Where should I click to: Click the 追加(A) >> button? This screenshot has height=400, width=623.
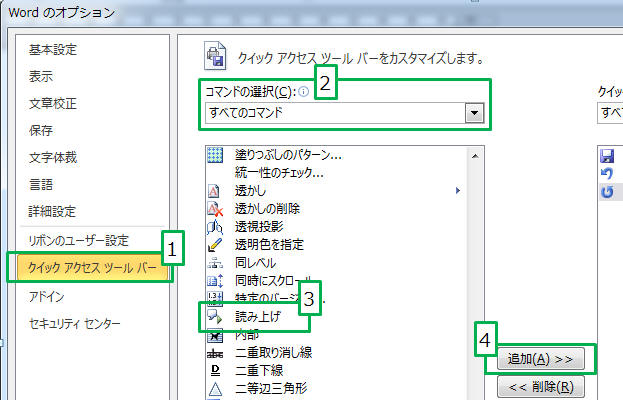click(540, 359)
